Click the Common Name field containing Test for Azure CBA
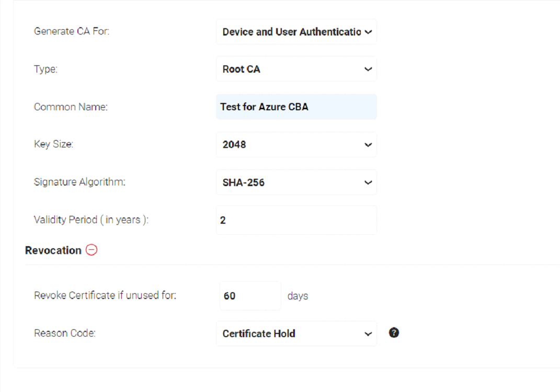 (296, 106)
